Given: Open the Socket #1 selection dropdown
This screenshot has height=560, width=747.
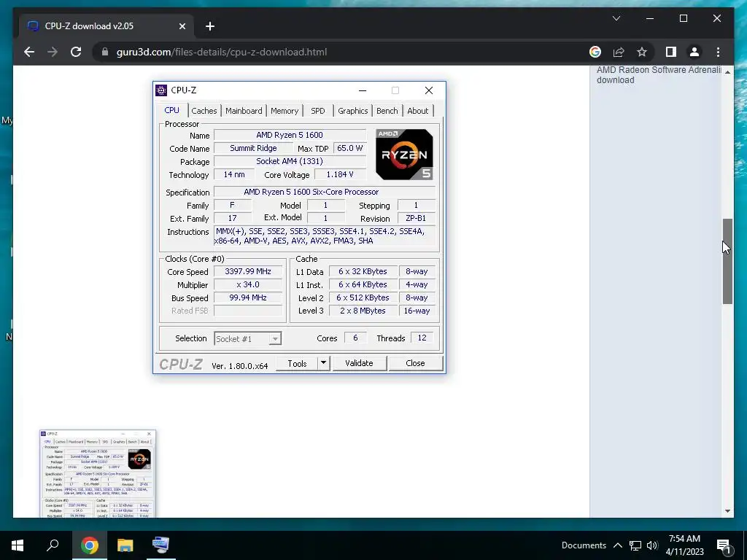Looking at the screenshot, I should pyautogui.click(x=248, y=338).
